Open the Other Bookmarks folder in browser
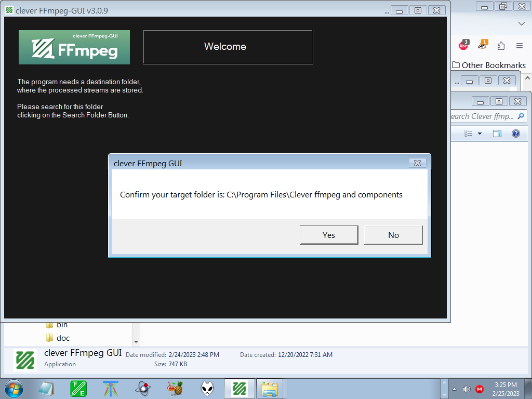 tap(489, 65)
